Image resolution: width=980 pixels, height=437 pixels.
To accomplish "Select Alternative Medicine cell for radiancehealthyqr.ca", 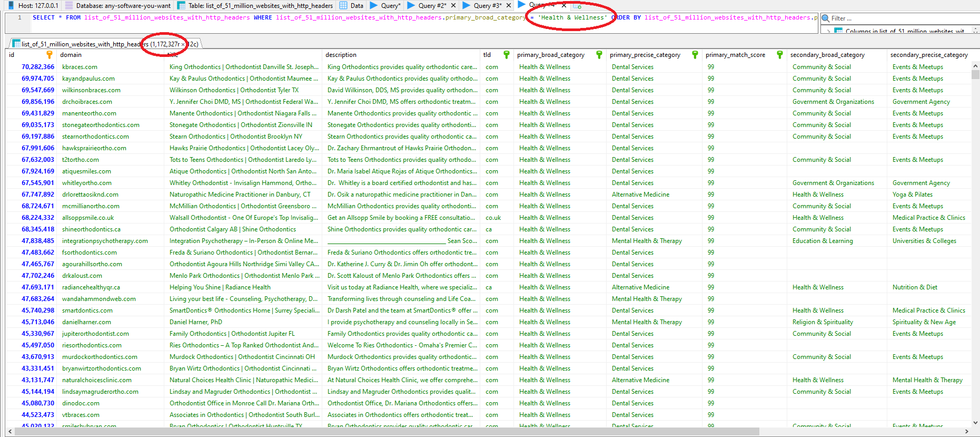I will point(654,287).
